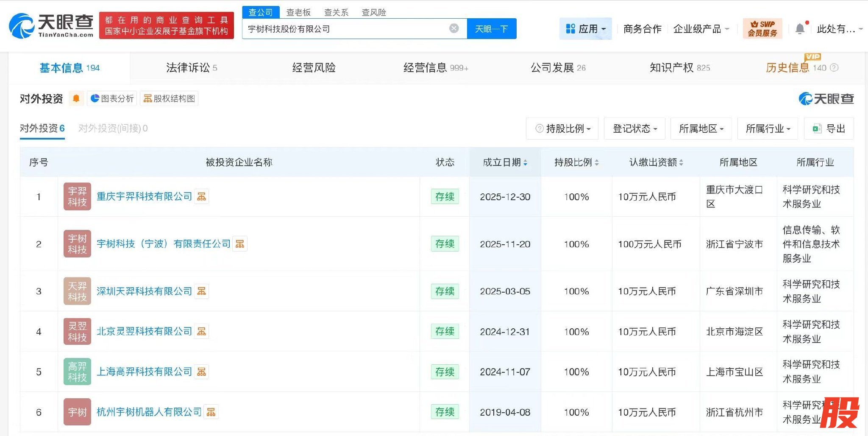Open equity structure icon for 宇树科技（宁波）有限责任公司

point(240,244)
